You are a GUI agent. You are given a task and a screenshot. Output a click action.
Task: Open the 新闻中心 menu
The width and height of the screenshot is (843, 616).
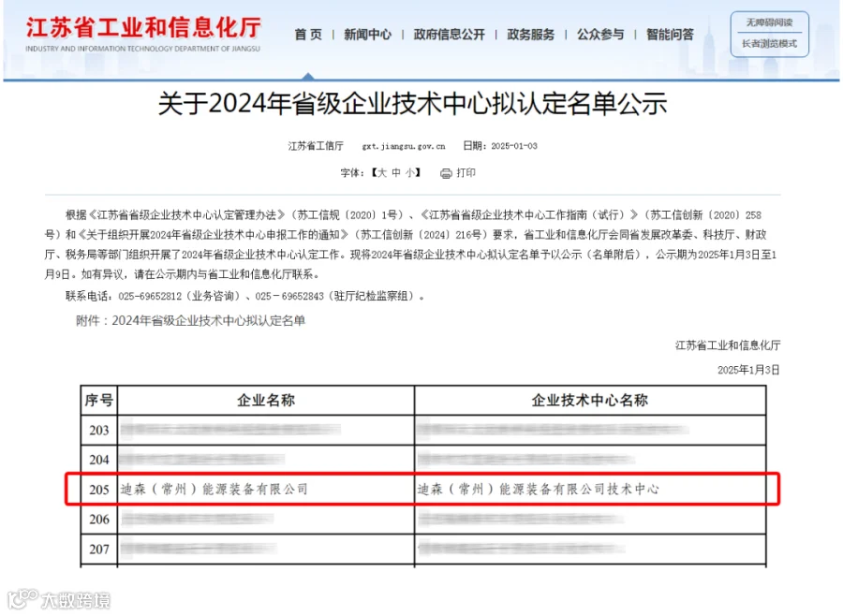[368, 35]
